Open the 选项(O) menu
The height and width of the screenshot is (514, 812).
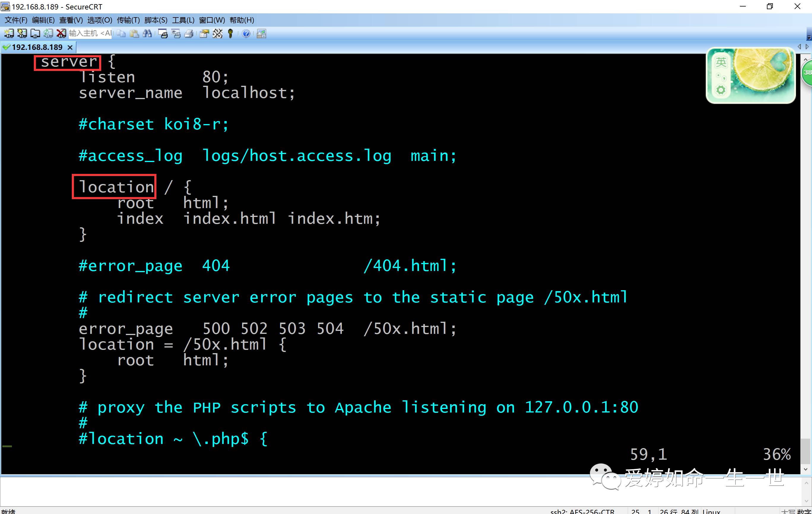[x=99, y=20]
